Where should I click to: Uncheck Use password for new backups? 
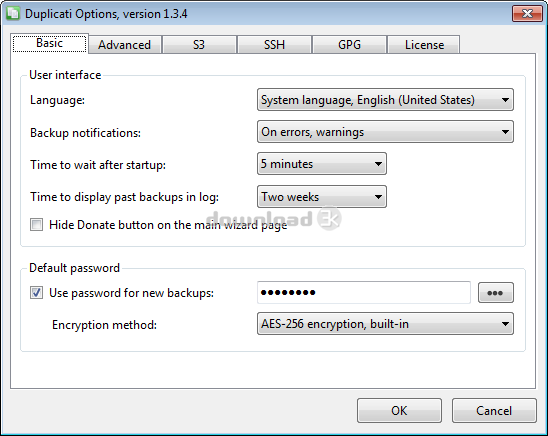pos(36,292)
